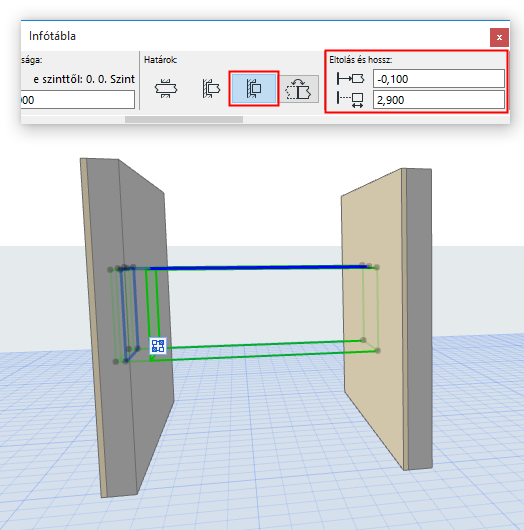The image size is (524, 530).
Task: Click the offset field showing -0,100
Action: coord(439,79)
